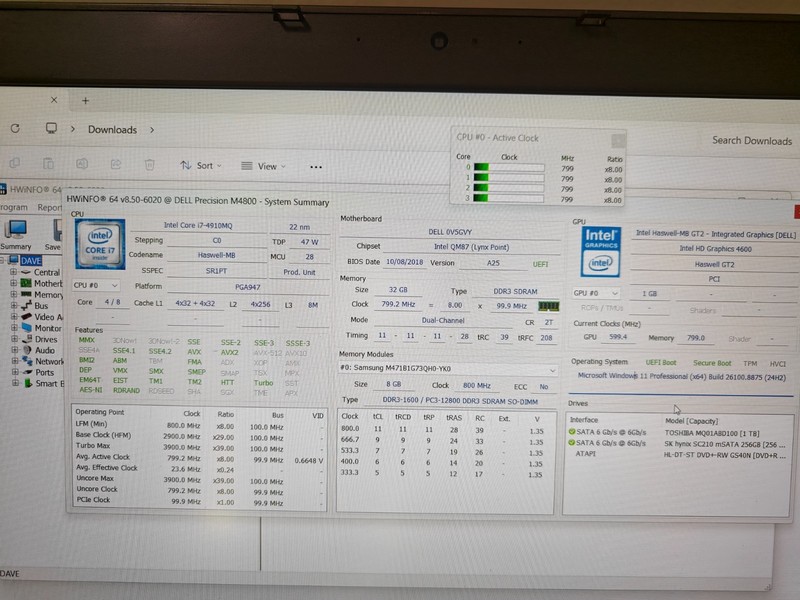Screen dimensions: 800x600
Task: Click the Intel HD Graphics 4600 field
Action: (715, 249)
